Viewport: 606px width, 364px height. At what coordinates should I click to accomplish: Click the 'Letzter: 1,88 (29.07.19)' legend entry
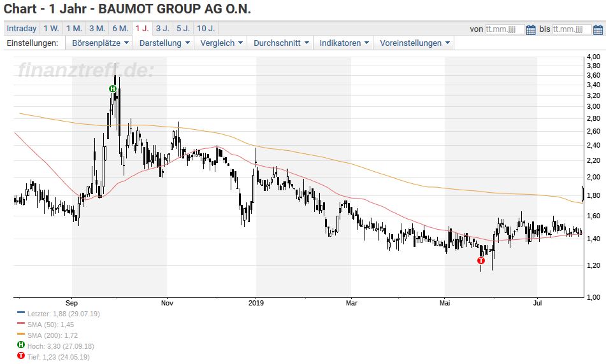[63, 314]
